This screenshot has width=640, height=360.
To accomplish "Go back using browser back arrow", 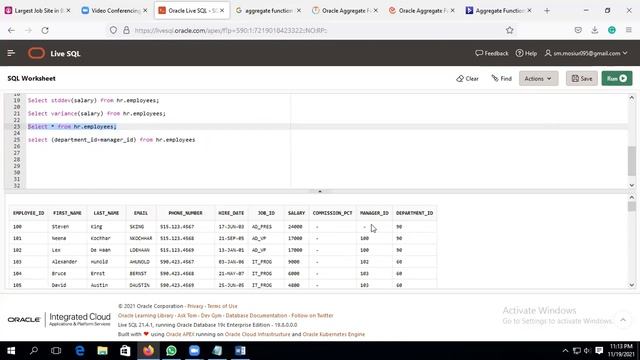I will [11, 30].
